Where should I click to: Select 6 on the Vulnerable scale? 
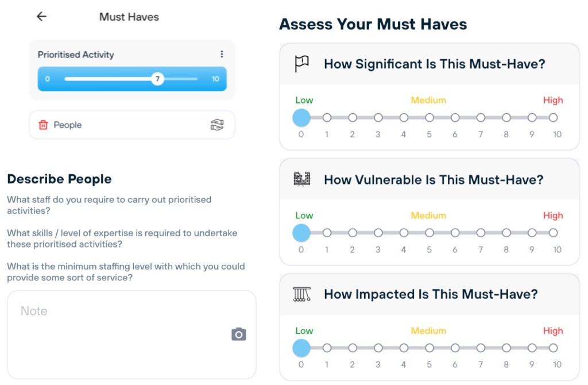[455, 233]
